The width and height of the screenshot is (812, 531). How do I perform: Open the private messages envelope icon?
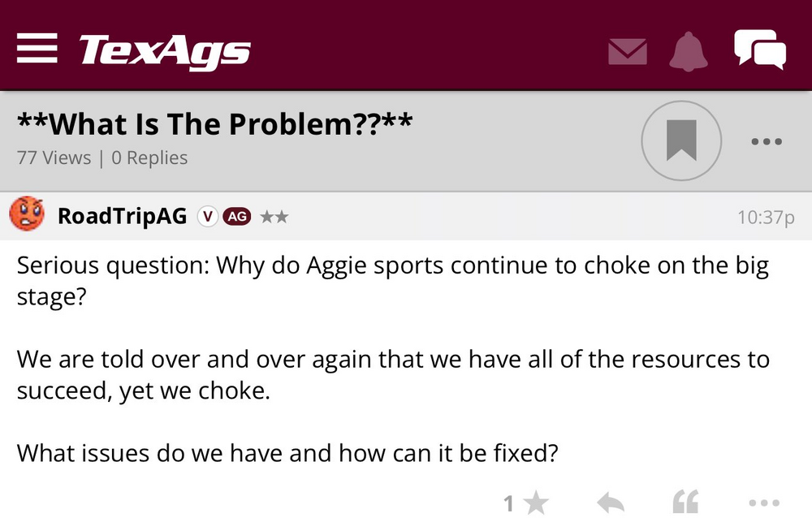(x=628, y=51)
